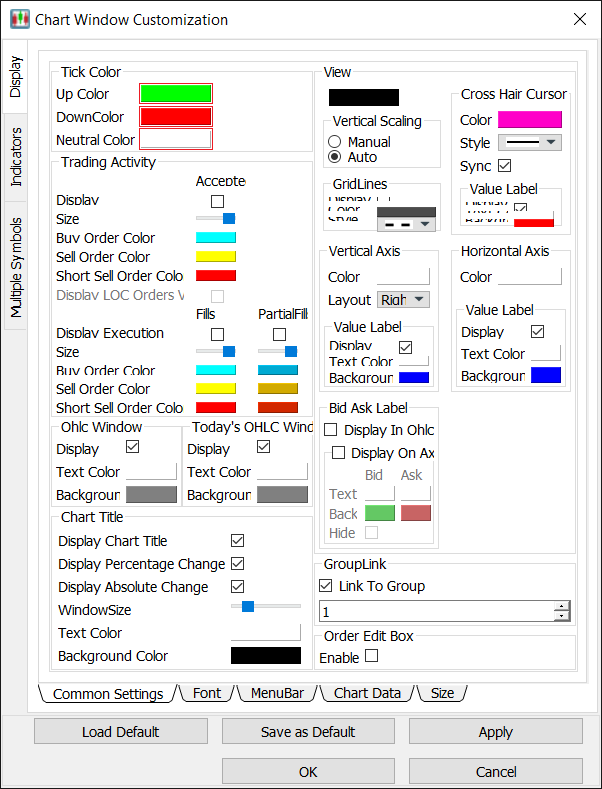Toggle Link To Group checkbox

click(x=325, y=586)
